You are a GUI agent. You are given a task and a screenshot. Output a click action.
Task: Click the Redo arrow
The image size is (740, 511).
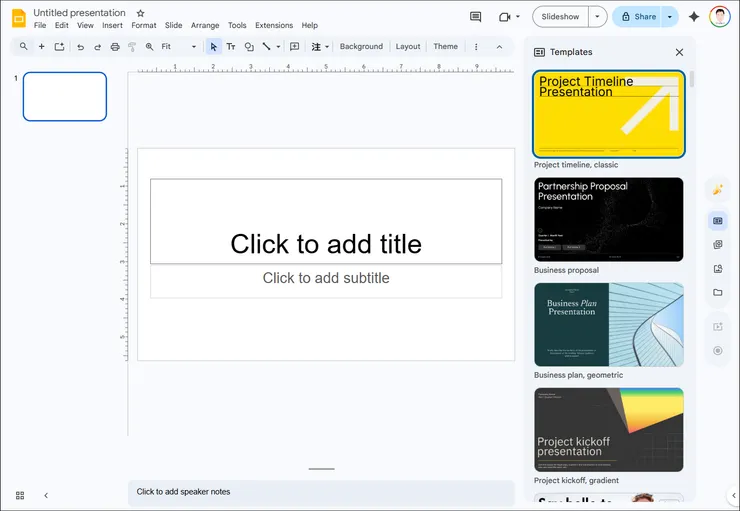pos(97,47)
